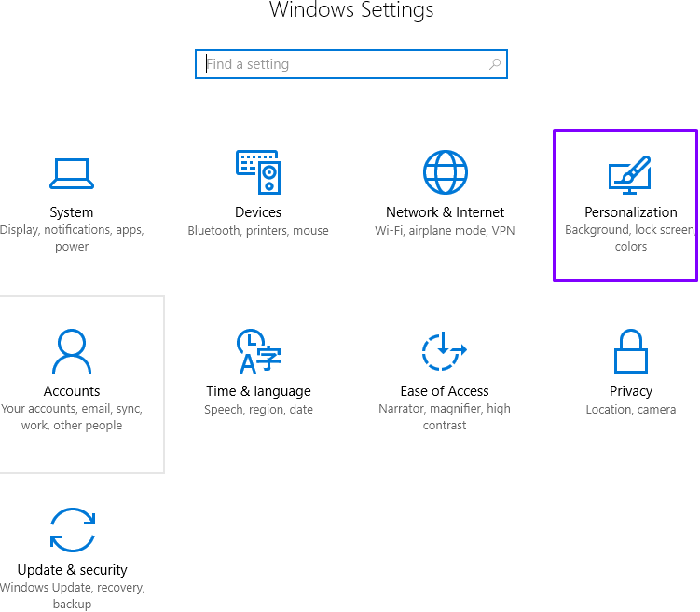This screenshot has height=612, width=700.
Task: Click the Privacy title text
Action: 630,391
